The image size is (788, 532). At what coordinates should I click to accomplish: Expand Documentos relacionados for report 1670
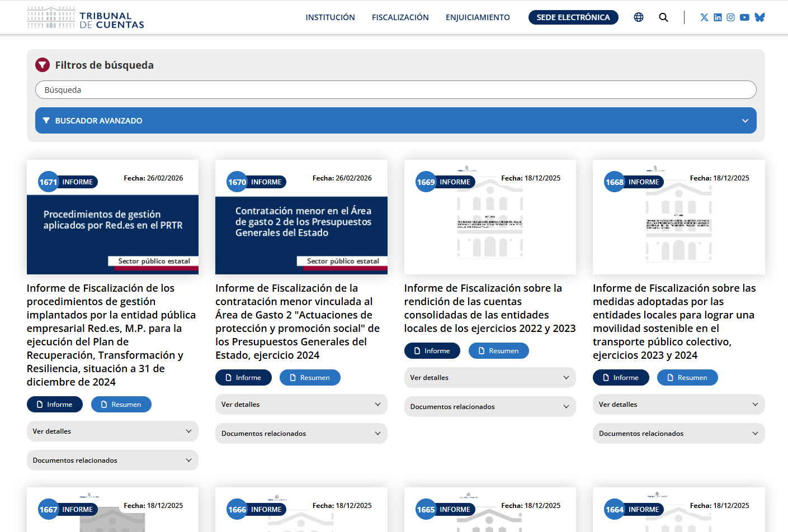301,434
